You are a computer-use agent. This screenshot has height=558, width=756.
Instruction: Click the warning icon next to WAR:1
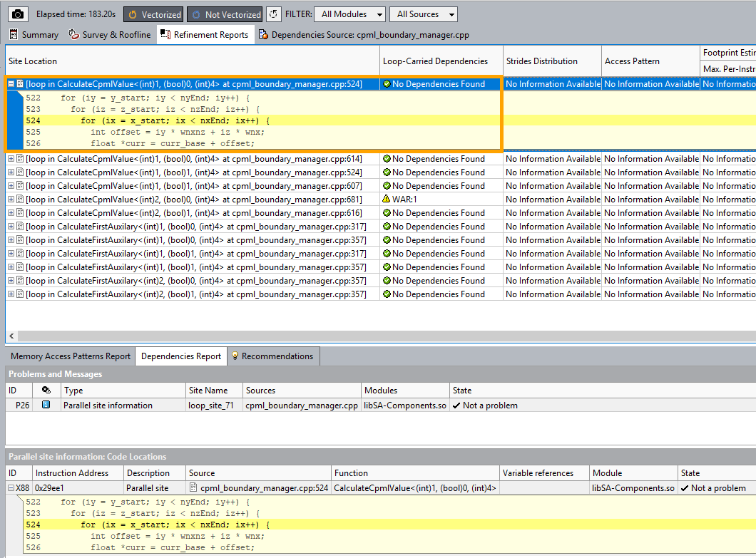tap(387, 200)
